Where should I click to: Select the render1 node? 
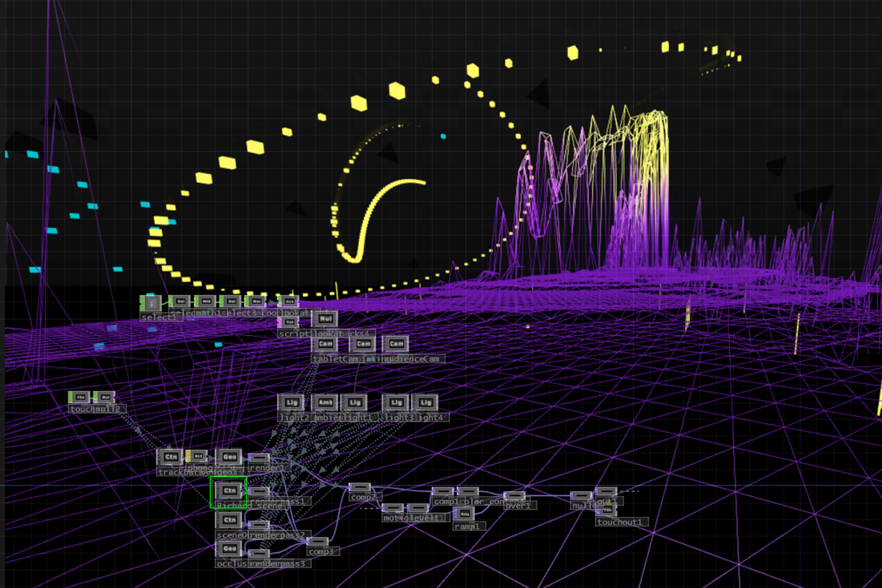(259, 458)
